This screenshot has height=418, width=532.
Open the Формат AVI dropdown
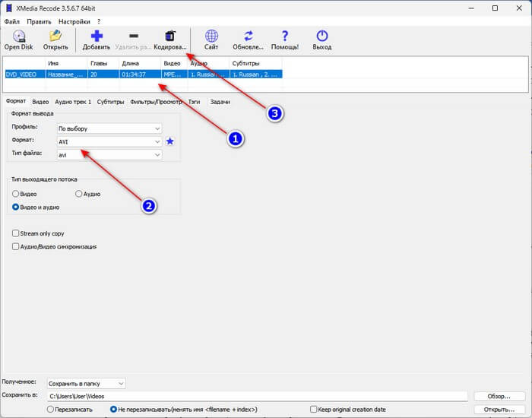109,141
